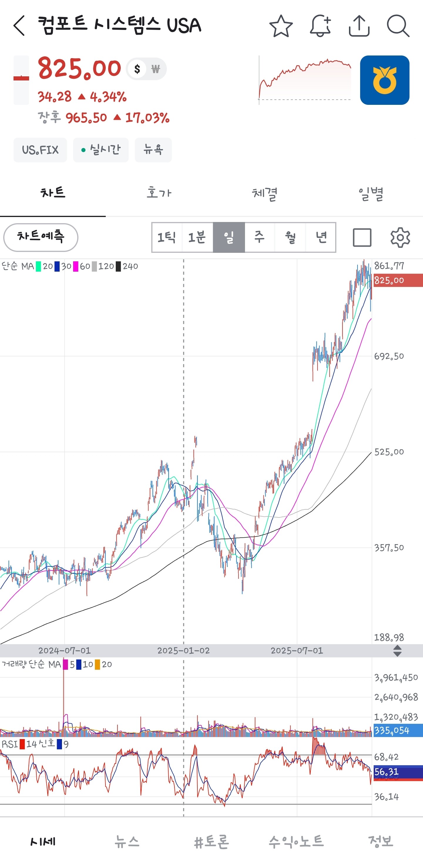Select the 일 daily interval
The width and height of the screenshot is (423, 868).
click(x=229, y=237)
